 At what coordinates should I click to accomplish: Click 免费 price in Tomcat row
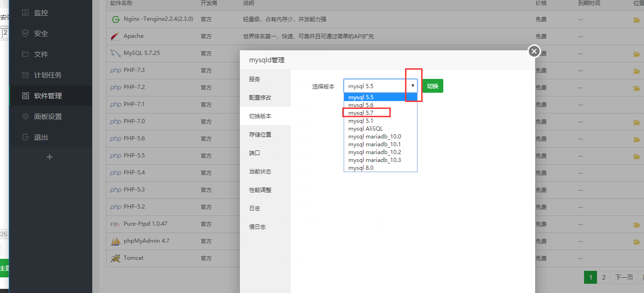[x=541, y=258]
